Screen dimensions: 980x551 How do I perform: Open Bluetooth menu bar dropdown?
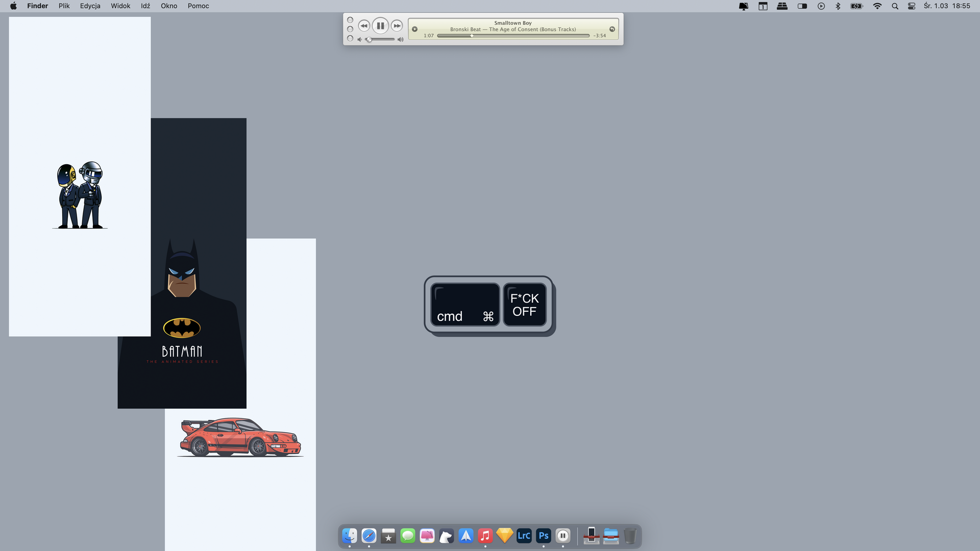tap(838, 6)
